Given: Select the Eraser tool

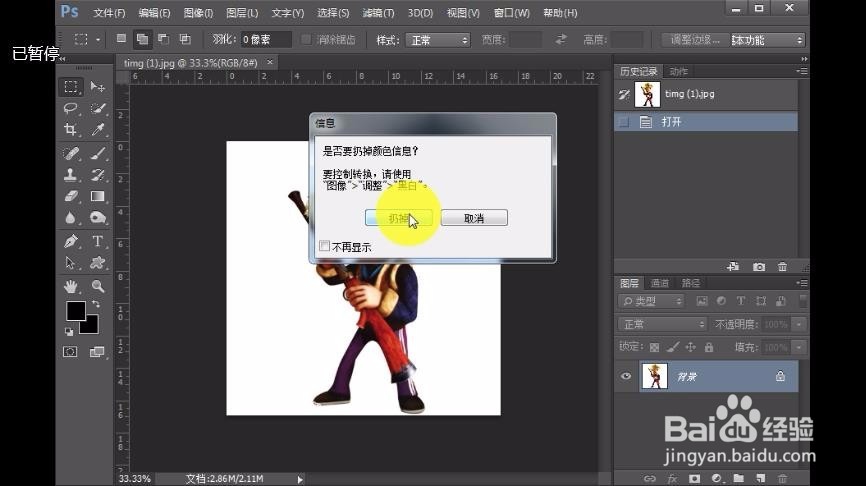Looking at the screenshot, I should point(71,196).
